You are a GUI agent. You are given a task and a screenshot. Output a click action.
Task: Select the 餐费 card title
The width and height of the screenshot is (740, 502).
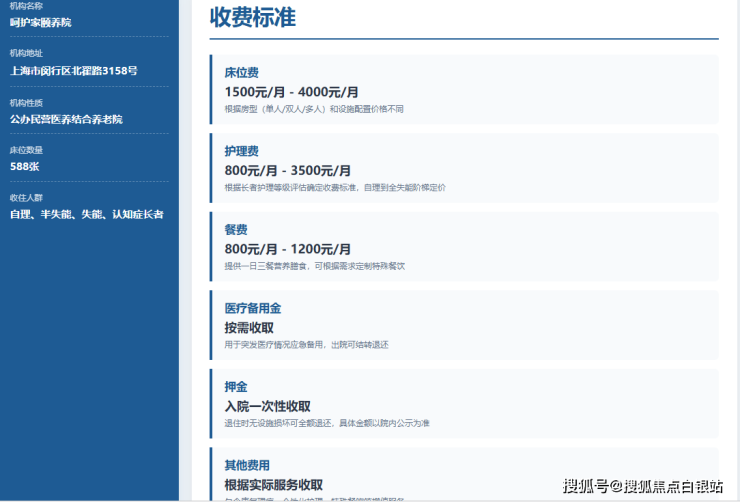[x=236, y=230]
